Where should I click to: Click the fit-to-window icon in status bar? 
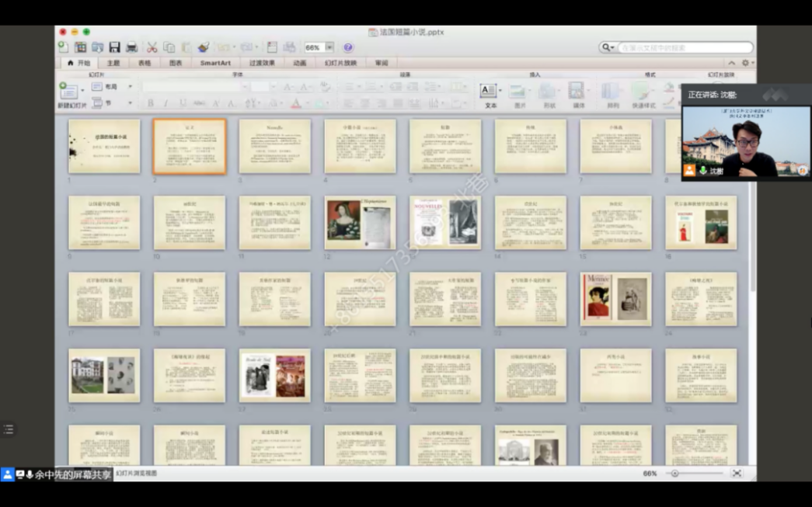(x=737, y=473)
